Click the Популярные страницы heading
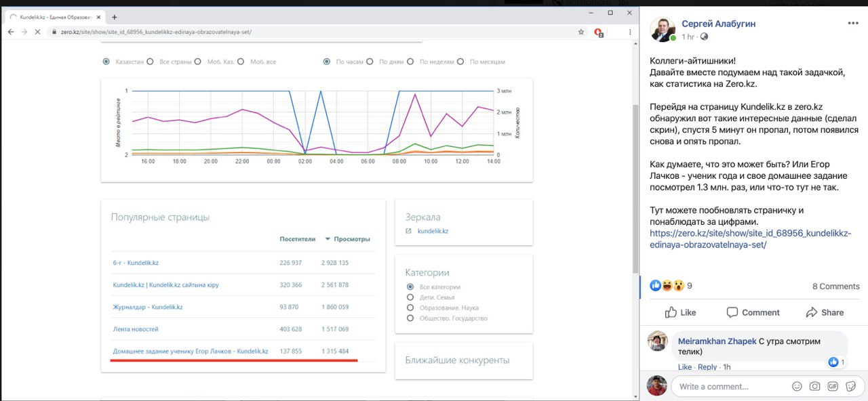 tap(160, 217)
